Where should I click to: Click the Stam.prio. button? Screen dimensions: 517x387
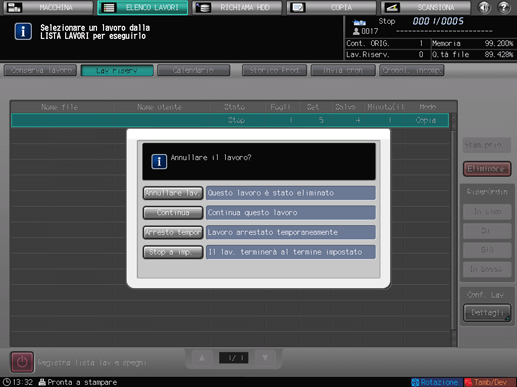pos(487,145)
